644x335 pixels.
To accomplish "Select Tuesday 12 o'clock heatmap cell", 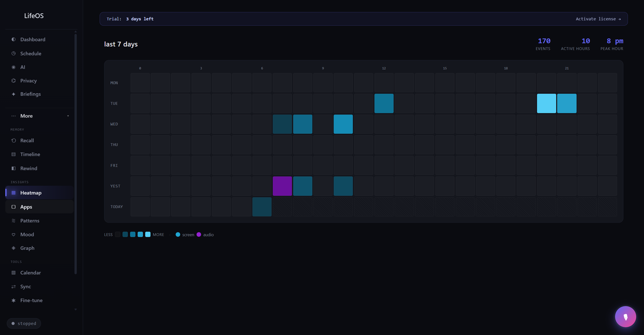I will pyautogui.click(x=384, y=104).
